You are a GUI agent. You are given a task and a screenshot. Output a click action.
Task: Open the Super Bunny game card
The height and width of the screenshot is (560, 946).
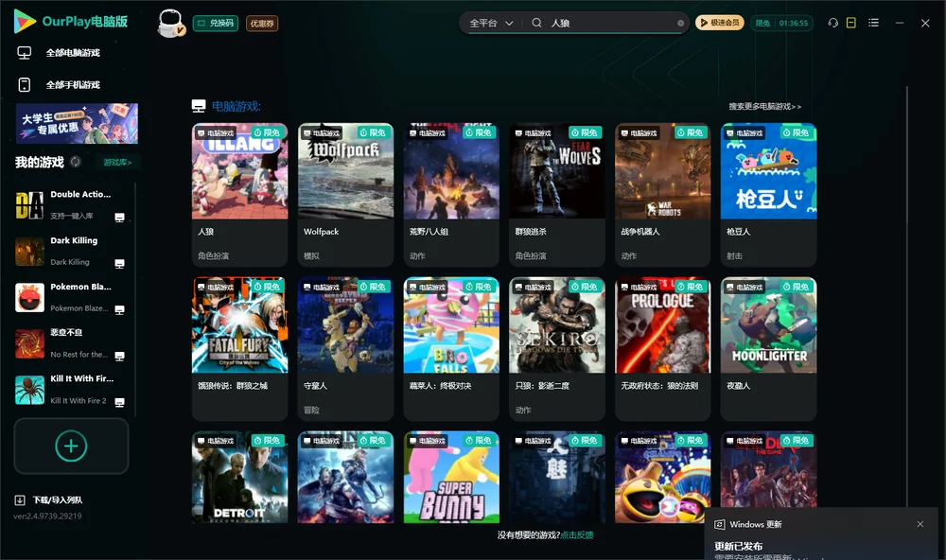pyautogui.click(x=451, y=477)
